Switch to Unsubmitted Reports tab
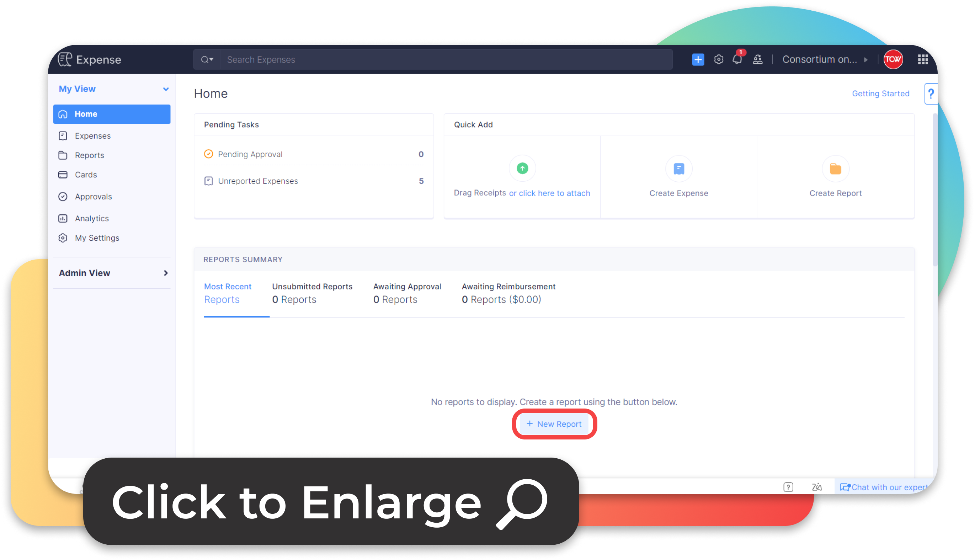The width and height of the screenshot is (975, 560). [312, 293]
